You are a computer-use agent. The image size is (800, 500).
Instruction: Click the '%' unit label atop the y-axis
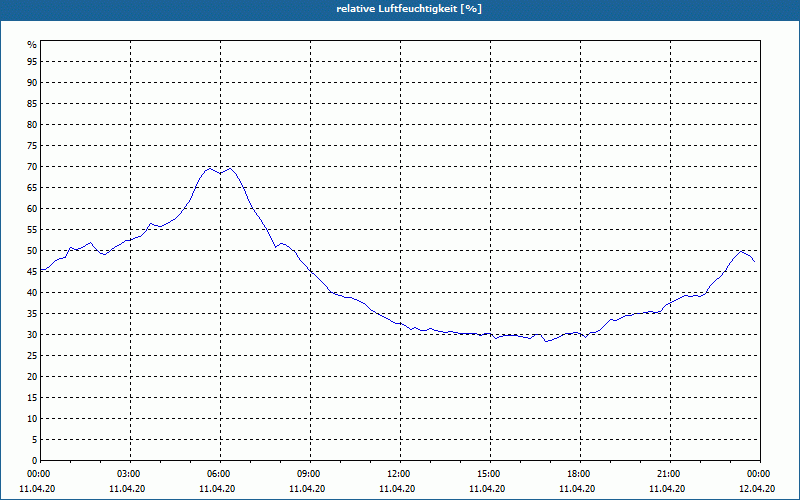(32, 45)
